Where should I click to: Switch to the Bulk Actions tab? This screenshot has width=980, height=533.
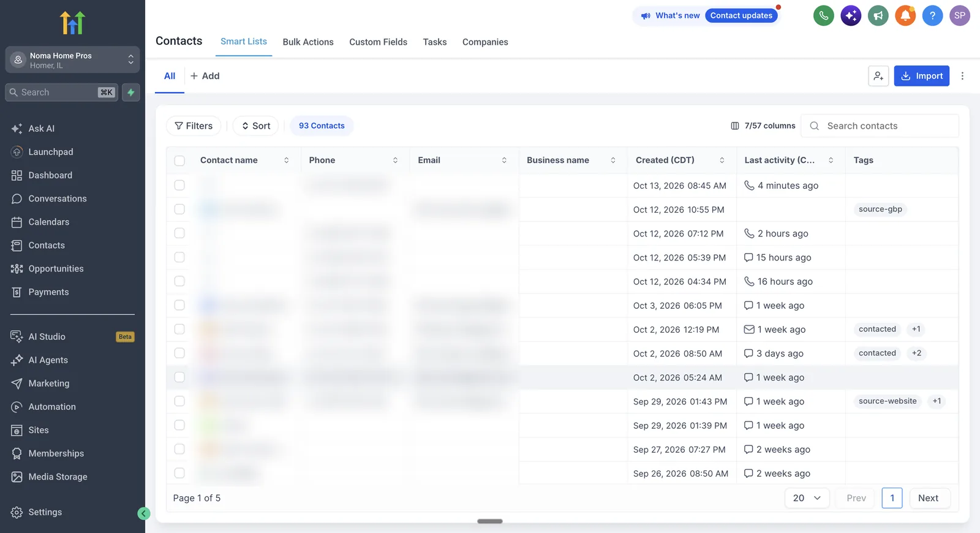pyautogui.click(x=308, y=42)
